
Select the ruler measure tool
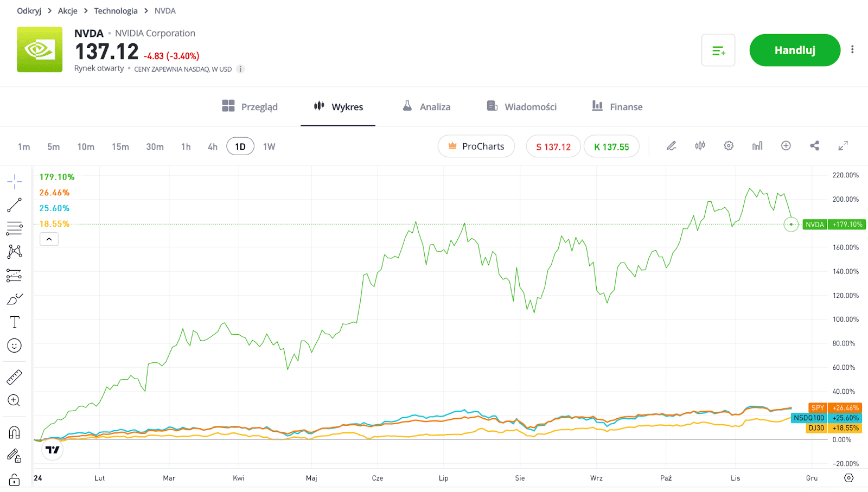click(x=15, y=377)
